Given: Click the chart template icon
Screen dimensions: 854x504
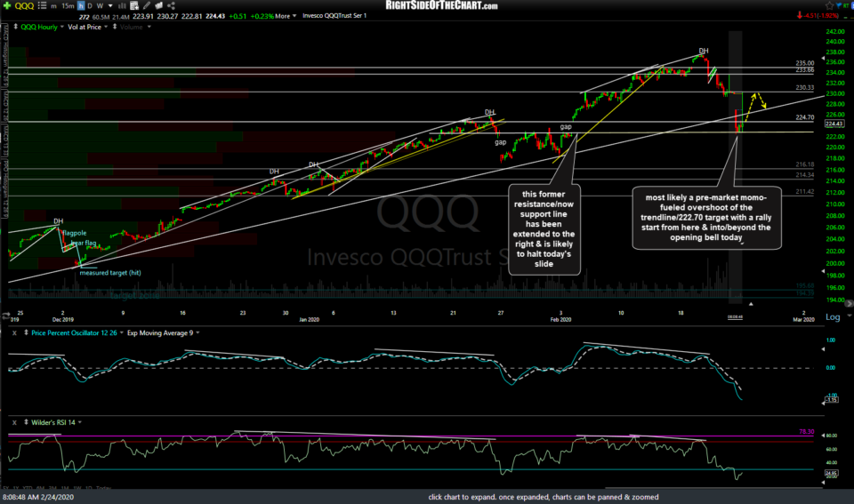Looking at the screenshot, I should 134,6.
